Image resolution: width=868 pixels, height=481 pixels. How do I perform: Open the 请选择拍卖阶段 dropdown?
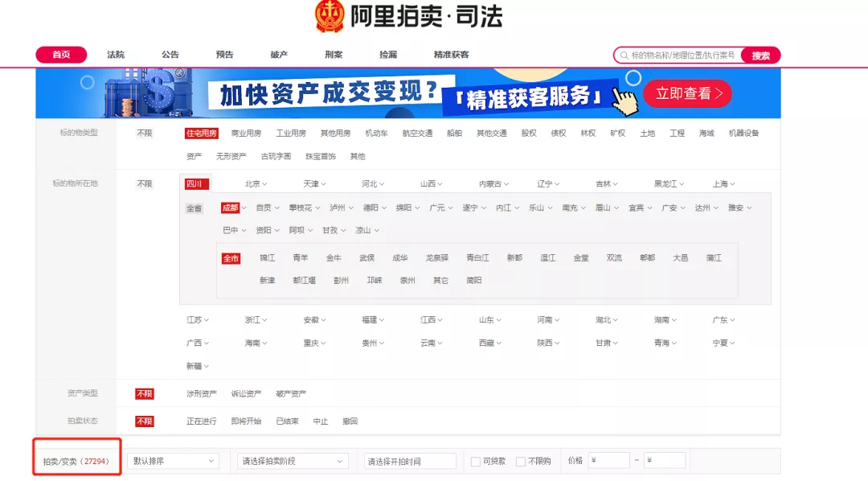293,461
